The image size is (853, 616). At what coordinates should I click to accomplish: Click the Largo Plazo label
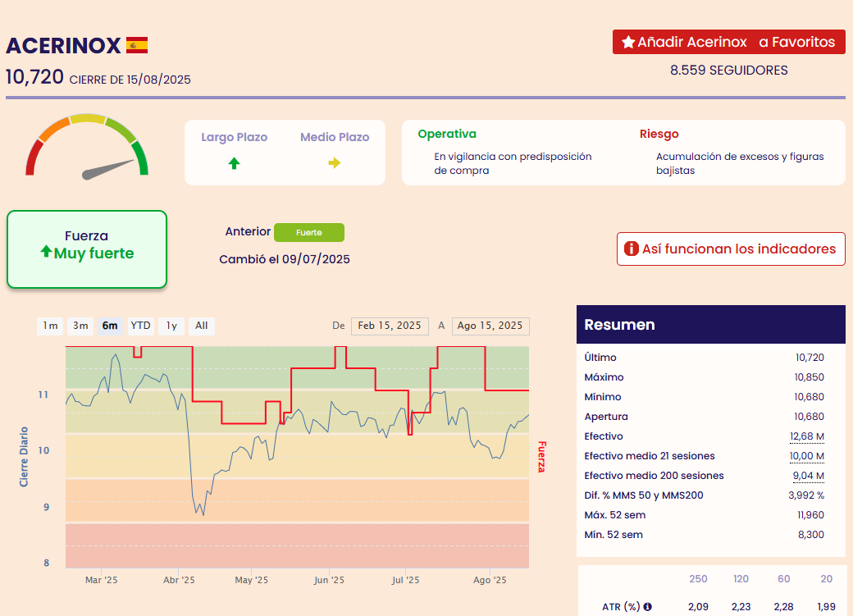pos(235,137)
